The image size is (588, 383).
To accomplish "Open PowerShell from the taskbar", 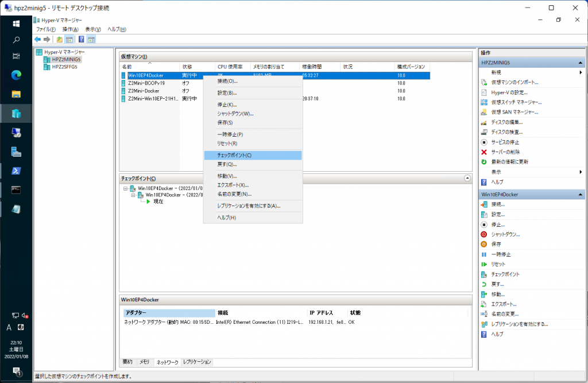I will click(16, 171).
